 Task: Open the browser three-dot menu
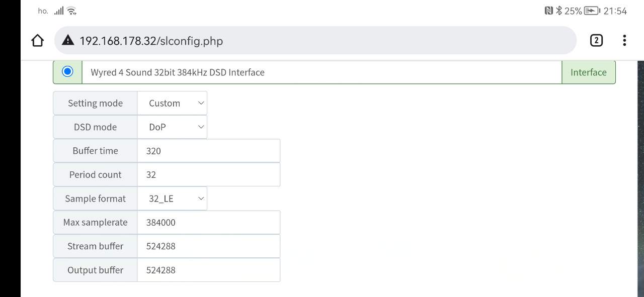pyautogui.click(x=624, y=40)
